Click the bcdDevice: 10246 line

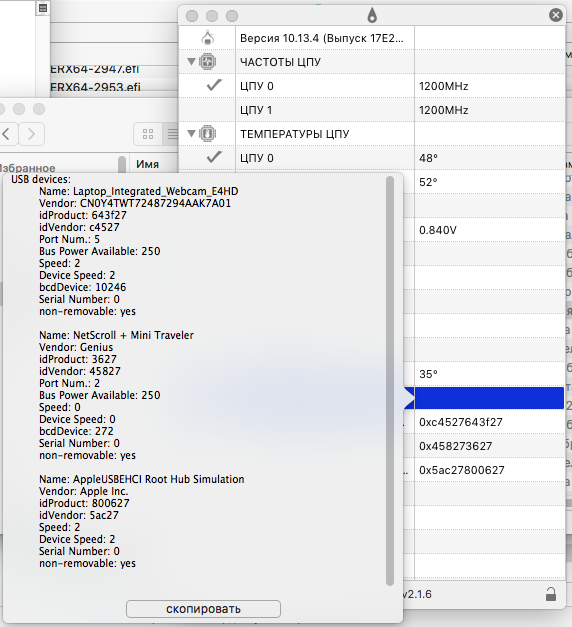[82, 287]
